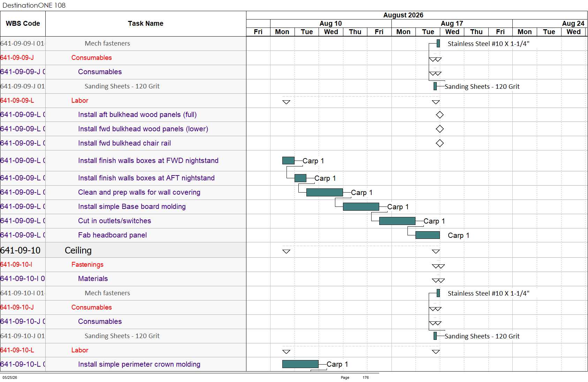The image size is (588, 382).
Task: Select the Fab headboard panel task bar
Action: point(427,235)
